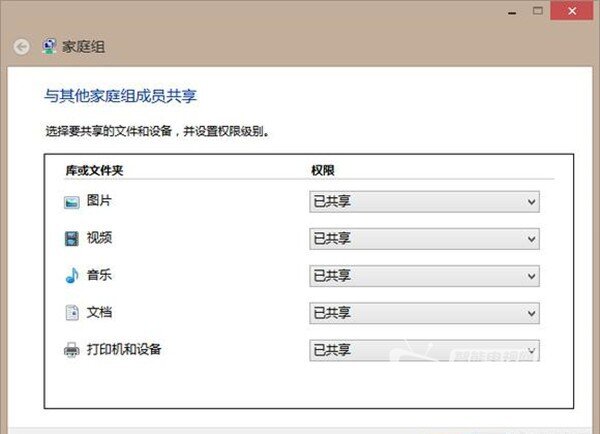Click the back arrow button
Image resolution: width=600 pixels, height=434 pixels.
coord(21,47)
